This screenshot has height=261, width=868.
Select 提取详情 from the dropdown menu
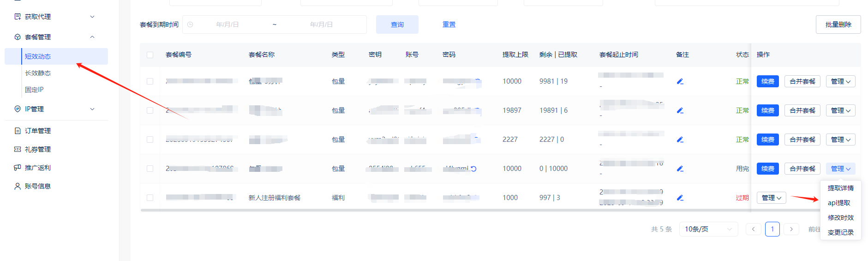(x=841, y=188)
